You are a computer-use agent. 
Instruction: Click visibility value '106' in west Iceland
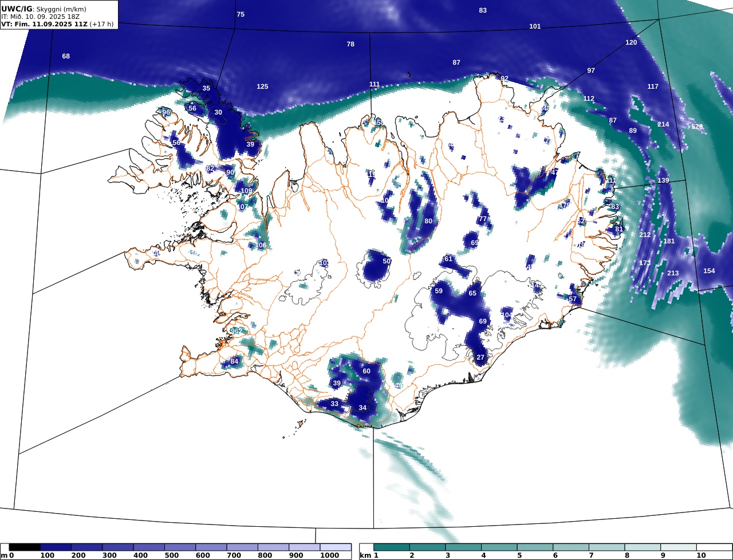261,245
